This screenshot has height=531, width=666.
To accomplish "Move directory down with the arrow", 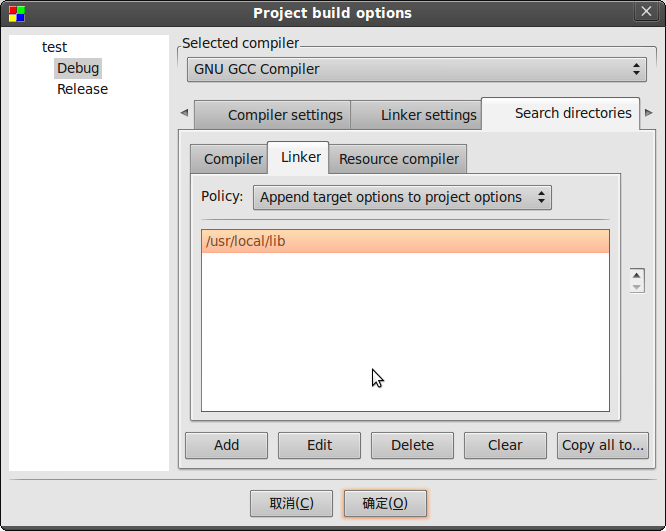I will coord(637,287).
